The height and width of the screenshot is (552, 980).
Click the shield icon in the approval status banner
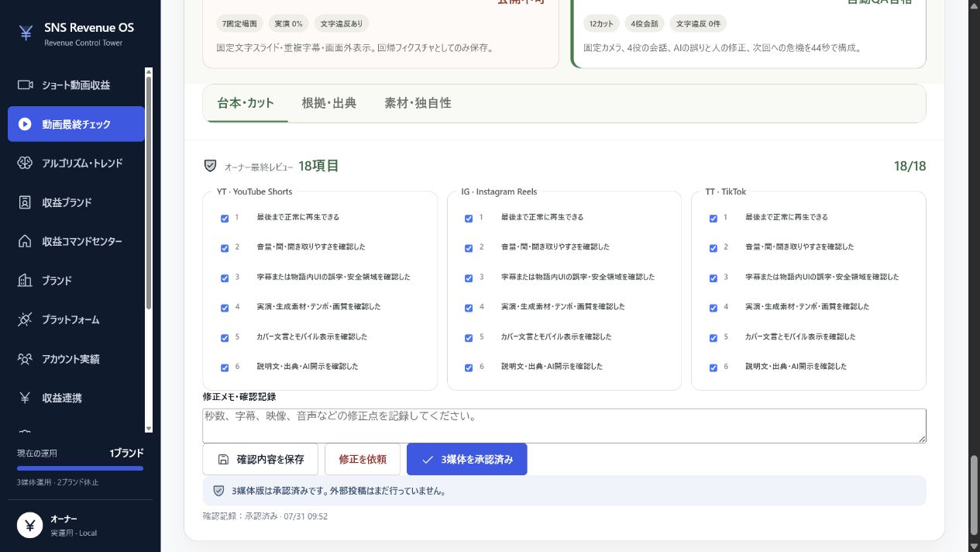pyautogui.click(x=218, y=491)
